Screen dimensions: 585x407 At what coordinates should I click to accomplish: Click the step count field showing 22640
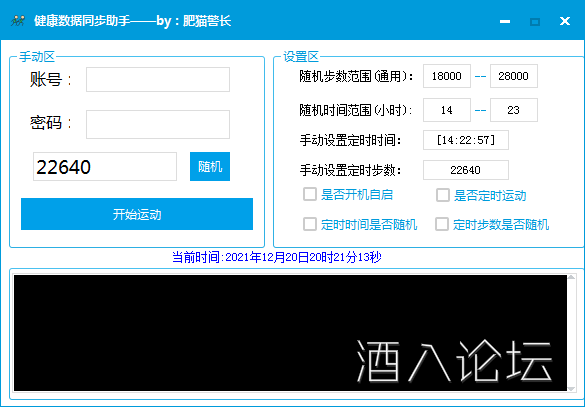pyautogui.click(x=105, y=166)
